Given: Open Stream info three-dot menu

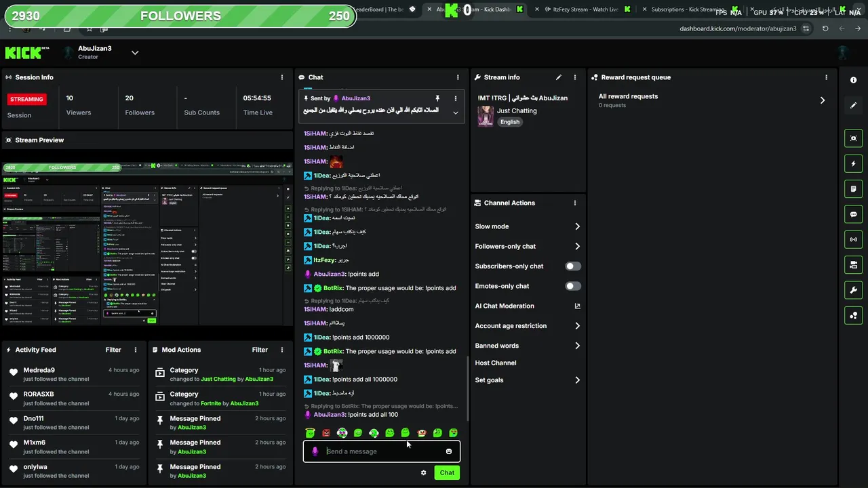Looking at the screenshot, I should tap(575, 77).
